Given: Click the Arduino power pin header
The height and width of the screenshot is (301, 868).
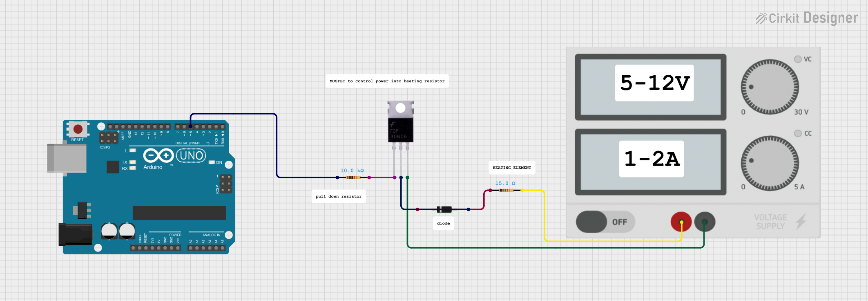Looking at the screenshot, I should [155, 248].
